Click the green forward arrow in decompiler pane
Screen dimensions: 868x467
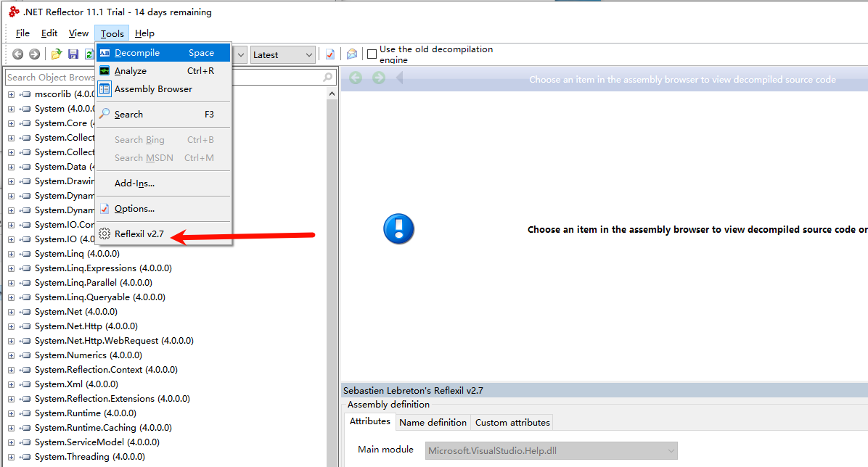379,78
